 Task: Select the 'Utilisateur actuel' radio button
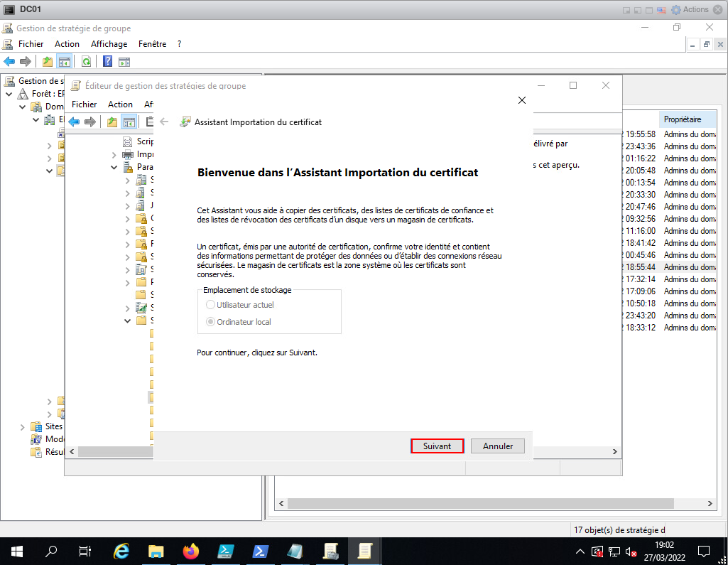pos(210,305)
